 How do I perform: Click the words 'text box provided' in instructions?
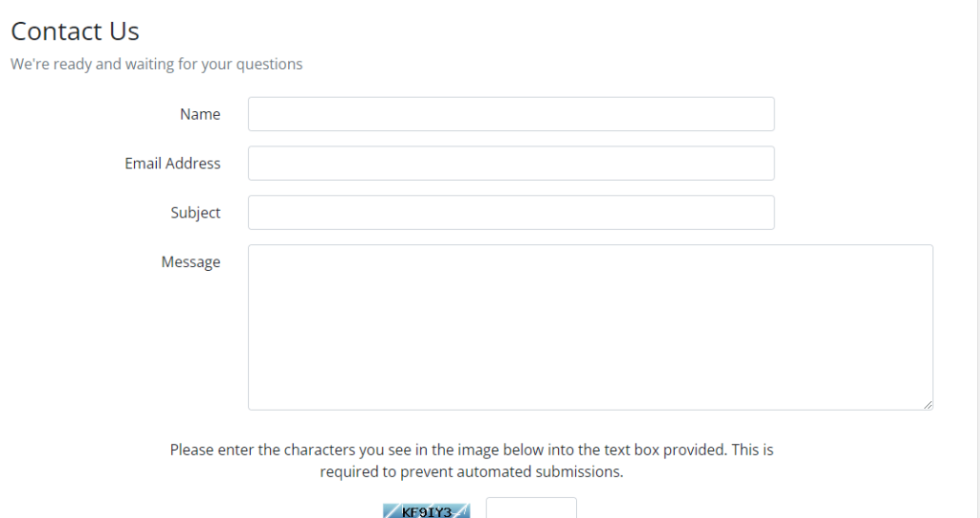(662, 450)
